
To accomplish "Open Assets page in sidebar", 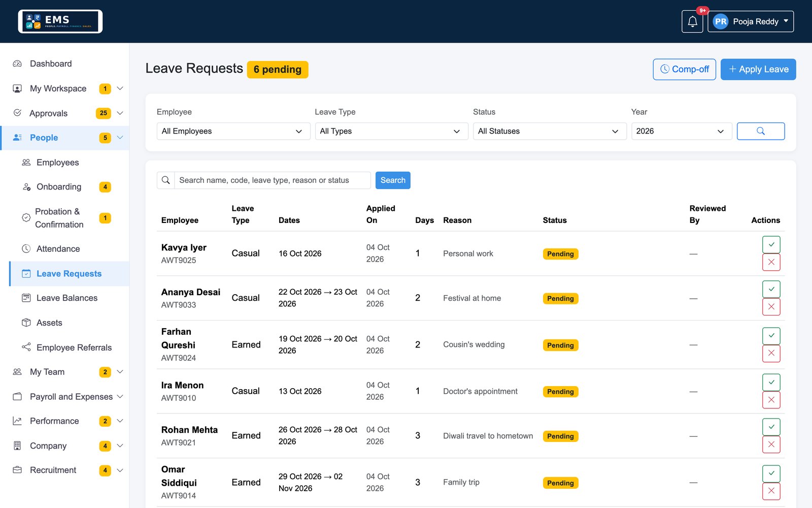I will tap(69, 323).
